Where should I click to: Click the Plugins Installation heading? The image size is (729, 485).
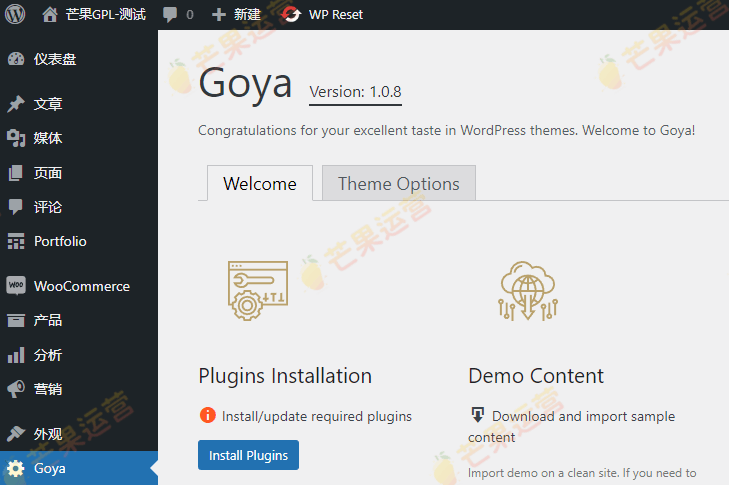pyautogui.click(x=285, y=376)
